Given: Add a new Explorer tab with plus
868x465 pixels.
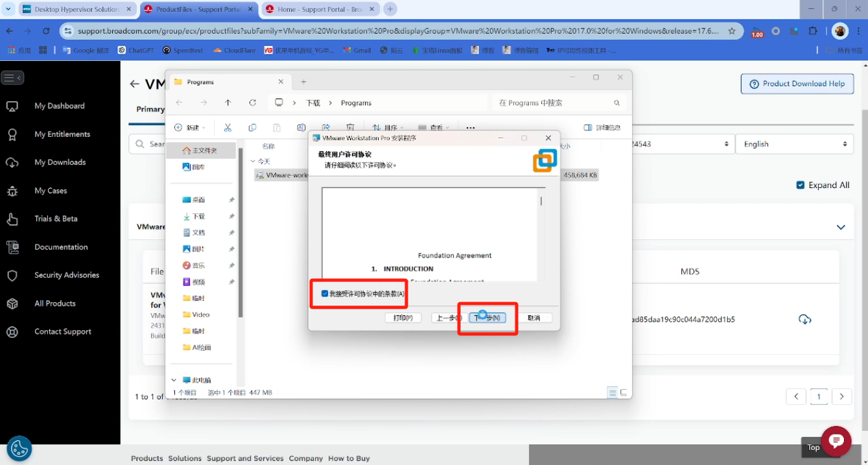Looking at the screenshot, I should point(303,82).
